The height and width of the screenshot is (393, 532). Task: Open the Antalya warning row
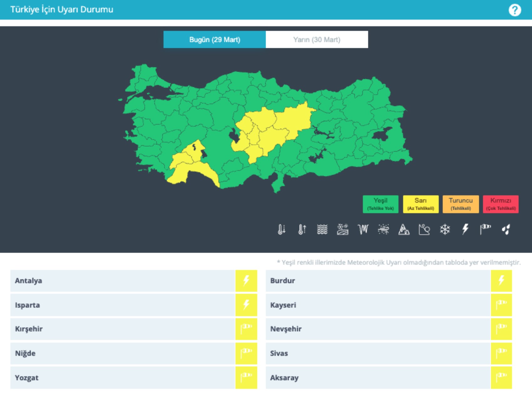122,281
